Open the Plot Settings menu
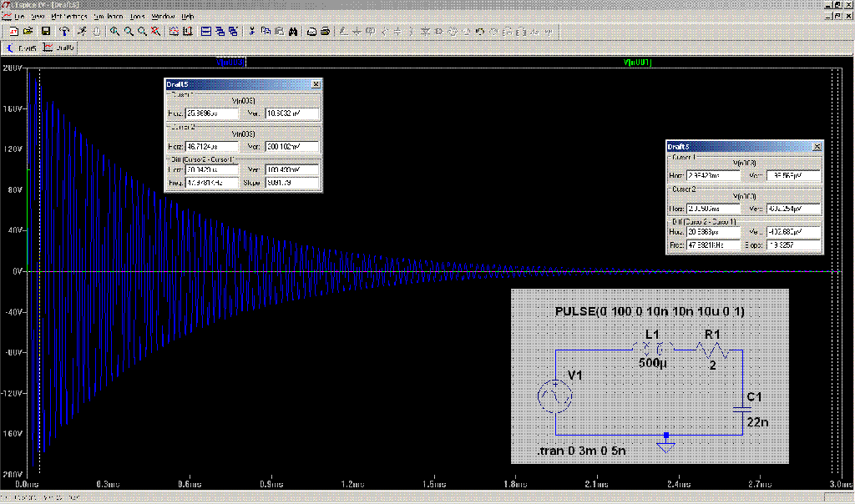855x504 pixels. [x=69, y=17]
